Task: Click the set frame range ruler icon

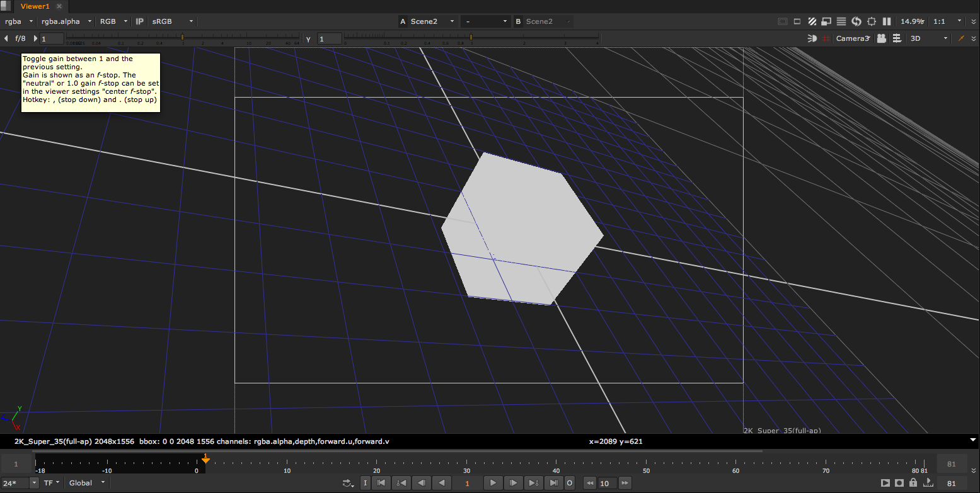Action: (x=928, y=483)
